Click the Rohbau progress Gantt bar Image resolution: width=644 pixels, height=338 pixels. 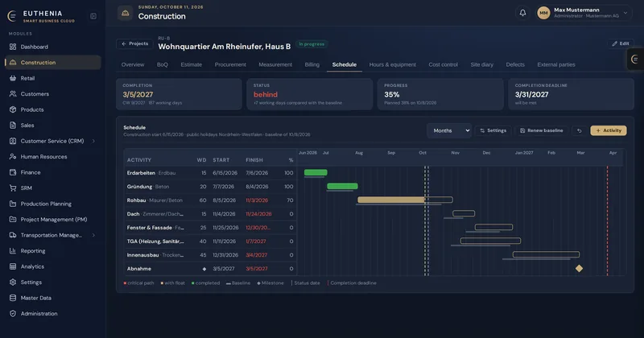(405, 200)
